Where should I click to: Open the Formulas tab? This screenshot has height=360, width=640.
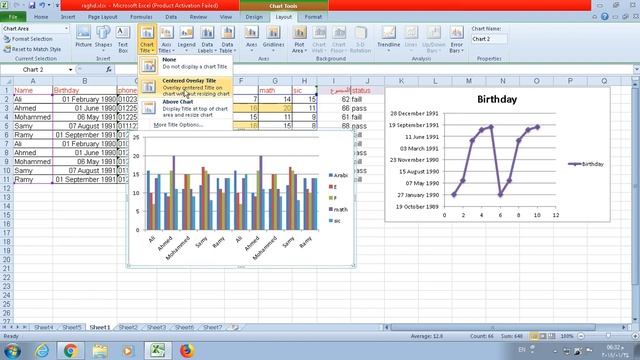pyautogui.click(x=141, y=17)
